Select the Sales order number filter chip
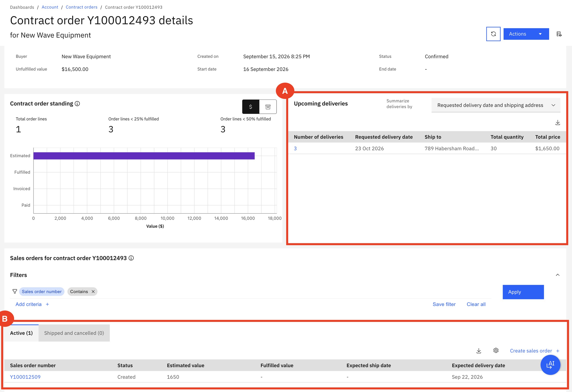The width and height of the screenshot is (572, 392). click(42, 292)
